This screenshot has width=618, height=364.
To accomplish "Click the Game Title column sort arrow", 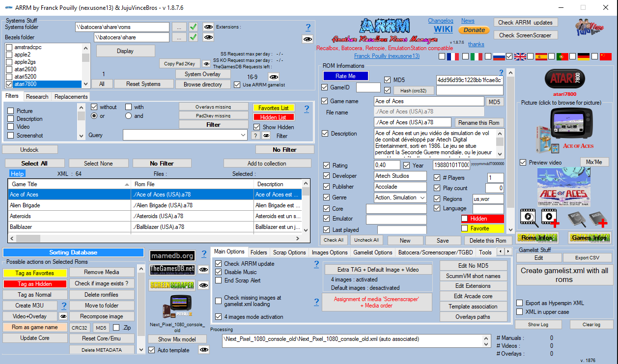I will coord(127,184).
